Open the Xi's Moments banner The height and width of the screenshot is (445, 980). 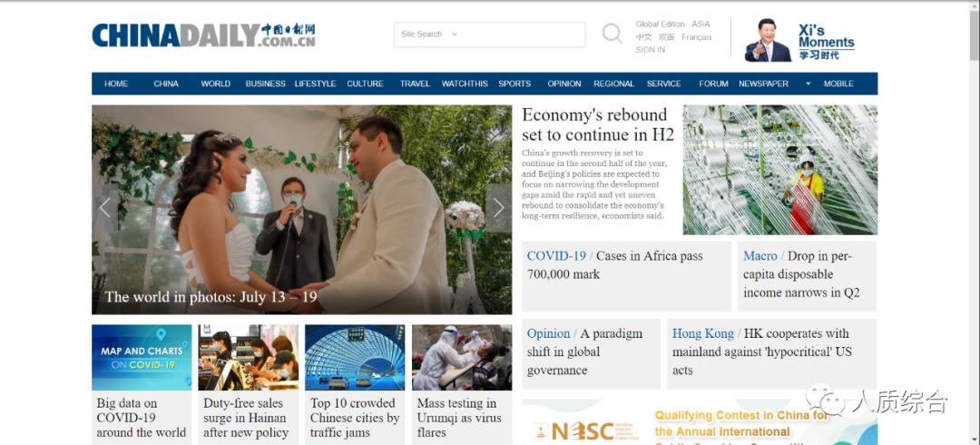pyautogui.click(x=799, y=41)
